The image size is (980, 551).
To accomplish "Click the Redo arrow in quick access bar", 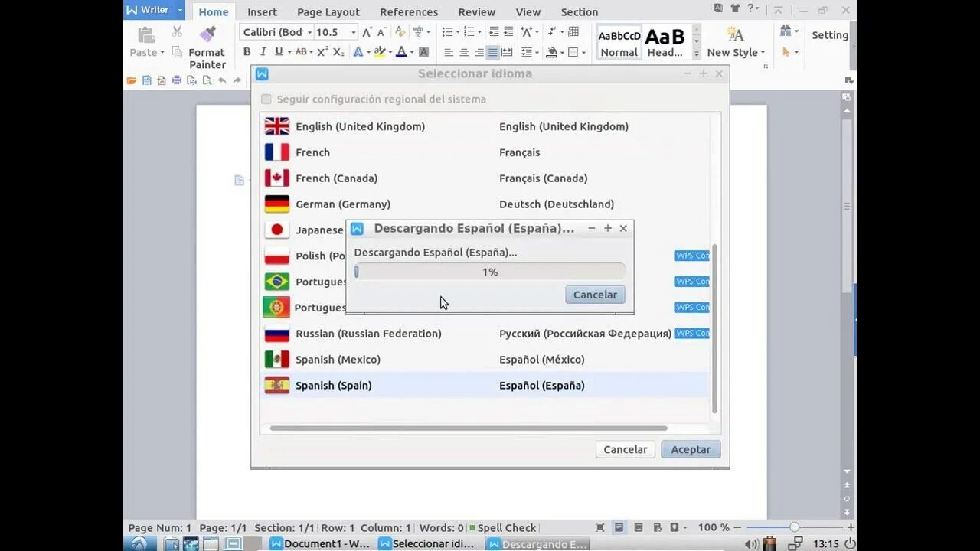I will click(x=237, y=80).
